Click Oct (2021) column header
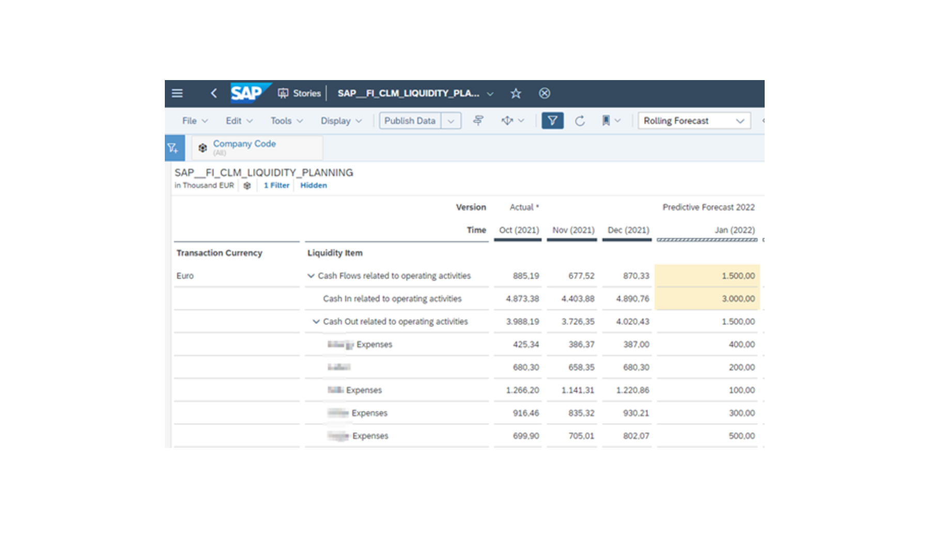The width and height of the screenshot is (930, 560). (x=519, y=230)
